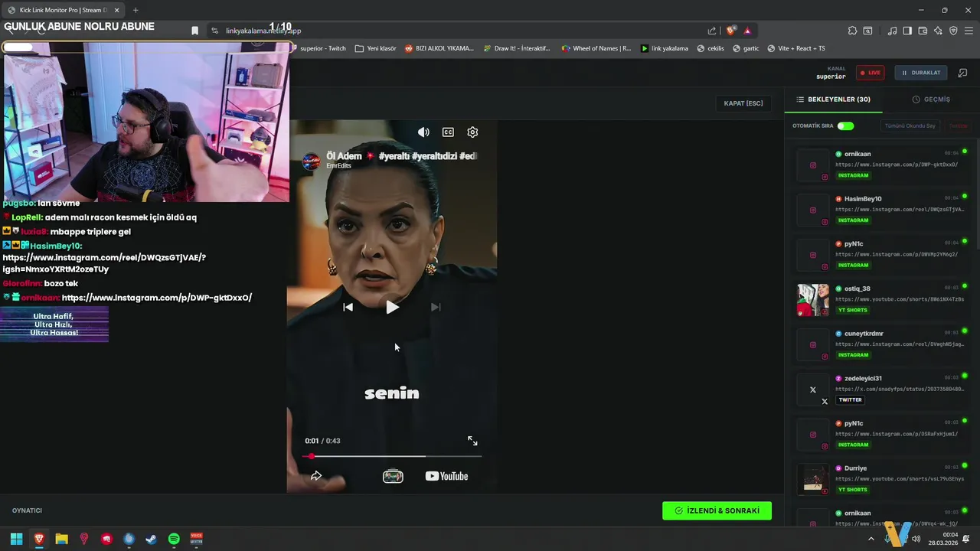Open ostiq_38 YouTube shorts thumbnail

[812, 300]
